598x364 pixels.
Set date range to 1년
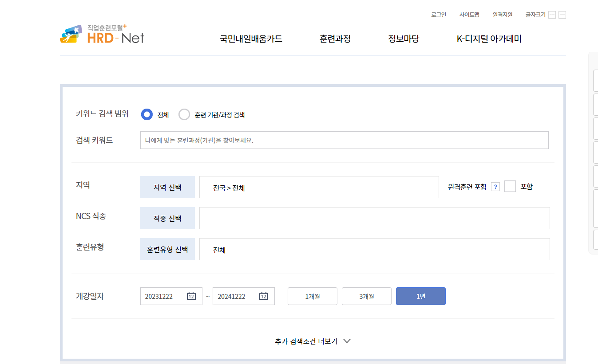421,296
